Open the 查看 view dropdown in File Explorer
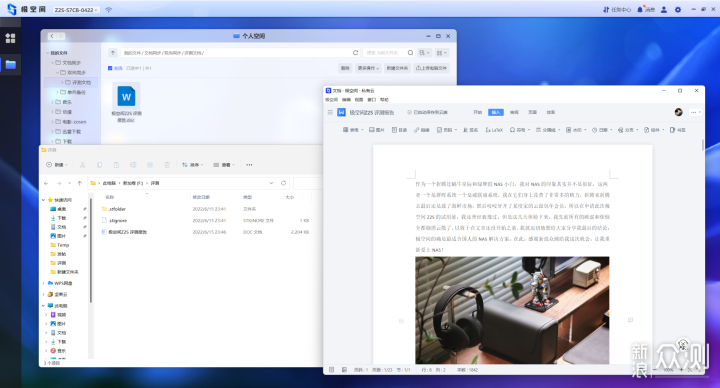Image resolution: width=720 pixels, height=388 pixels. (224, 165)
